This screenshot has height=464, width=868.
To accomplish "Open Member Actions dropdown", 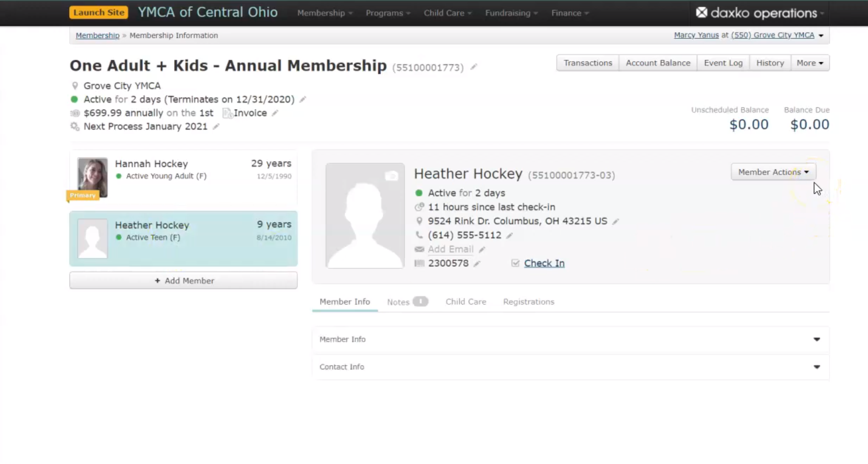I will [774, 172].
